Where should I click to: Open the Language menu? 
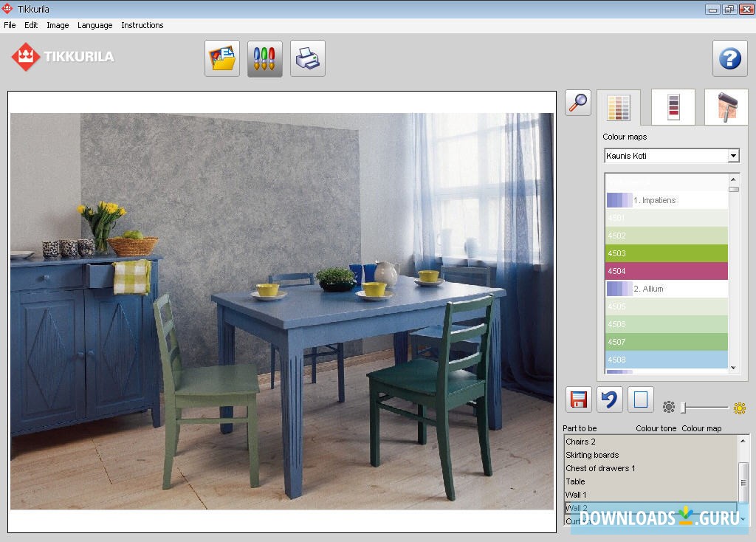pyautogui.click(x=94, y=24)
